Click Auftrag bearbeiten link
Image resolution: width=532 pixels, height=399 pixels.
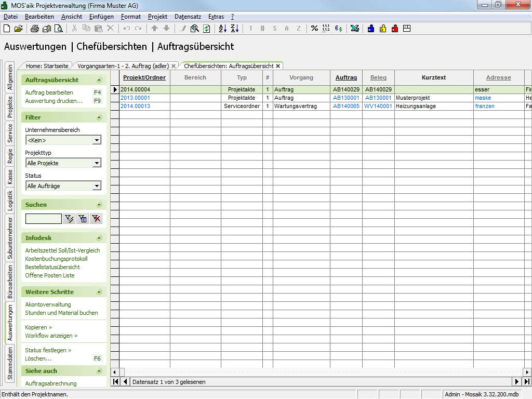pyautogui.click(x=49, y=92)
